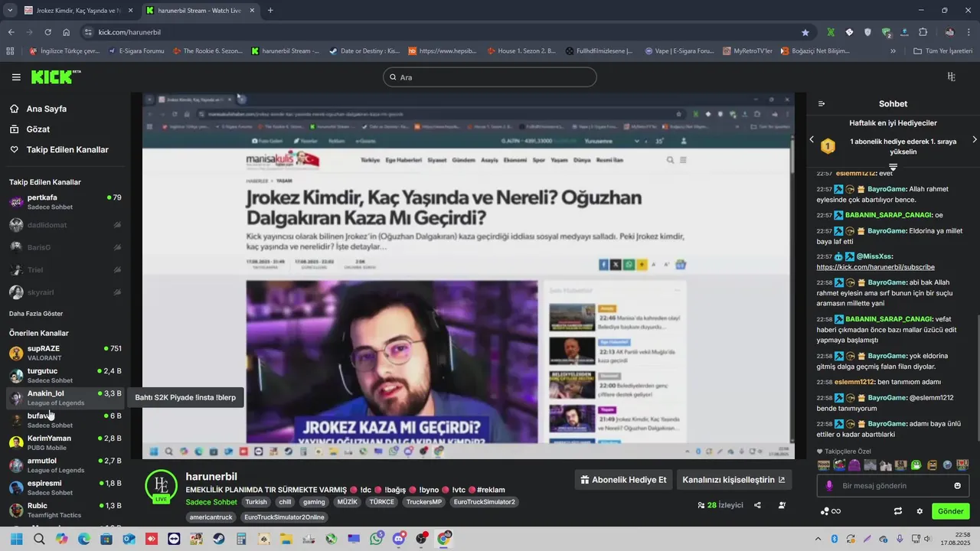980x551 pixels.
Task: Insert the I love U emote
Action: (962, 465)
